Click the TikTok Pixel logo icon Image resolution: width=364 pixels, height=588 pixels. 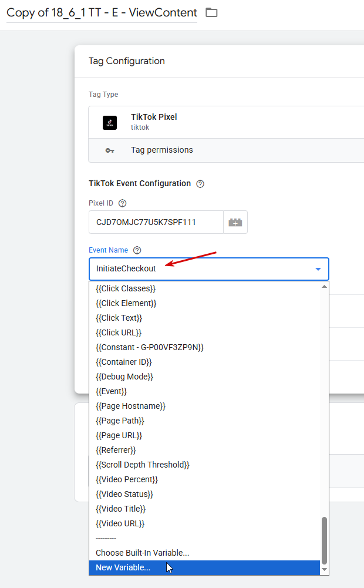pos(110,122)
